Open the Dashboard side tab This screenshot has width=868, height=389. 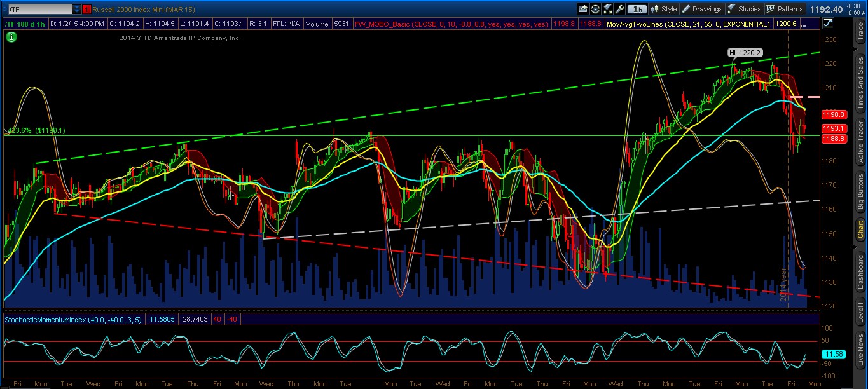(x=860, y=273)
